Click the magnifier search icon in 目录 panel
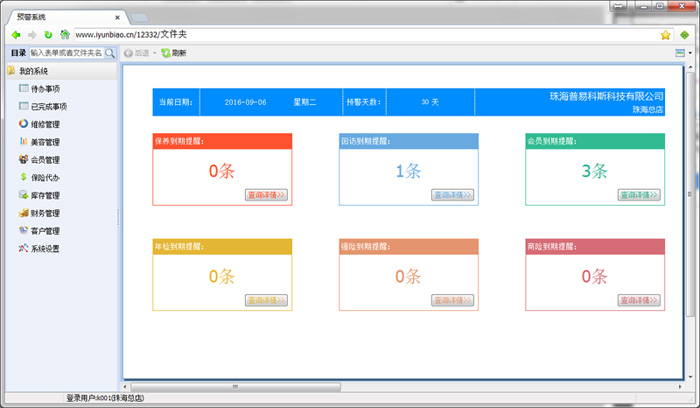Viewport: 700px width, 408px height. click(x=110, y=53)
